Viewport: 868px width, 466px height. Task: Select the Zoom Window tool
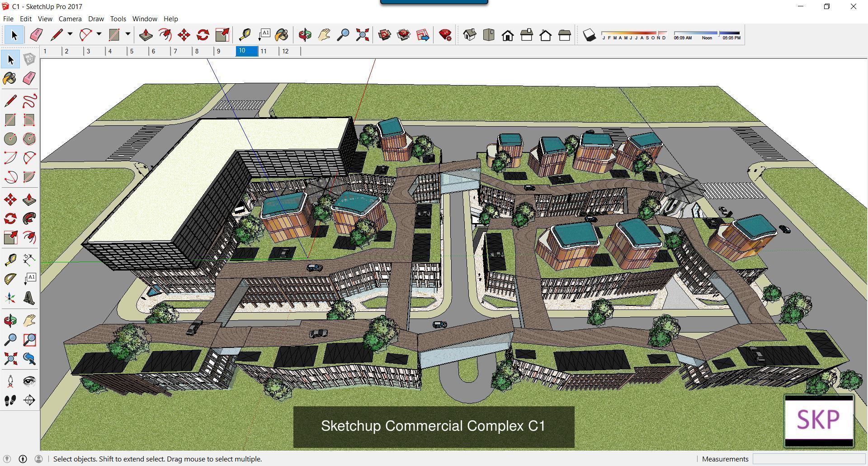[x=29, y=340]
